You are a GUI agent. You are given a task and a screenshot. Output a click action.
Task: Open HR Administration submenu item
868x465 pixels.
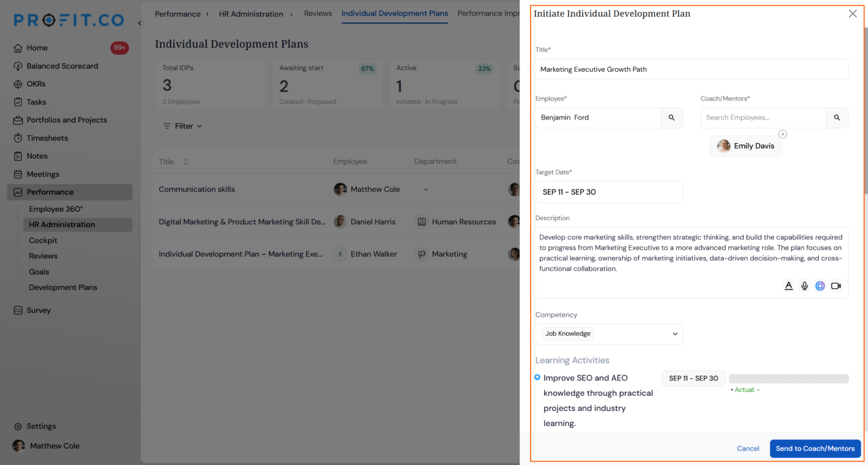tap(78, 225)
